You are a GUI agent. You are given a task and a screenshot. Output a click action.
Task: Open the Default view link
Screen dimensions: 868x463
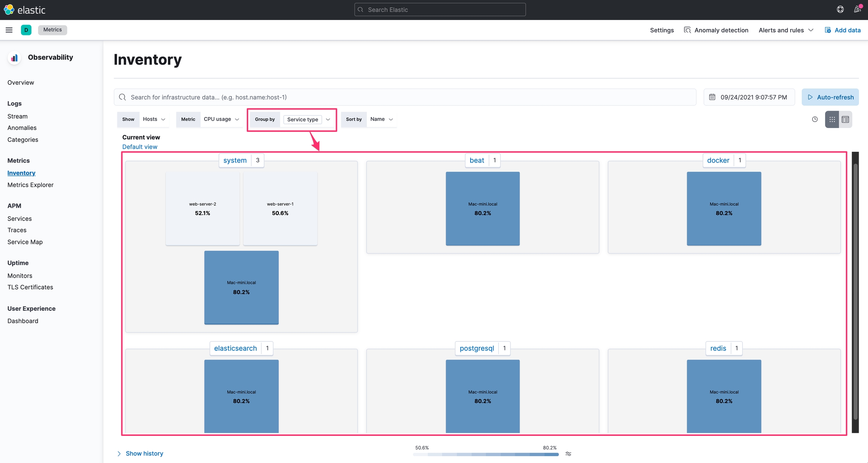140,147
